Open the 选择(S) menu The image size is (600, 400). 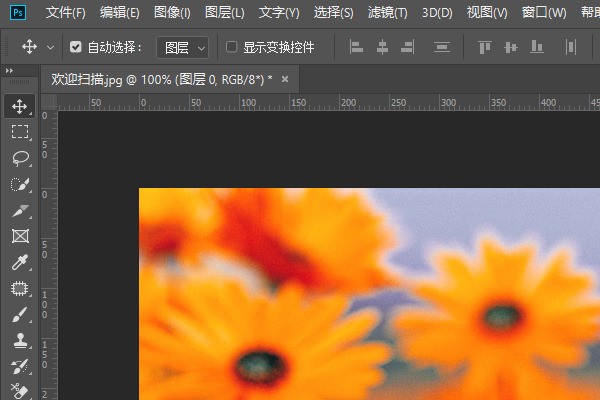point(333,13)
